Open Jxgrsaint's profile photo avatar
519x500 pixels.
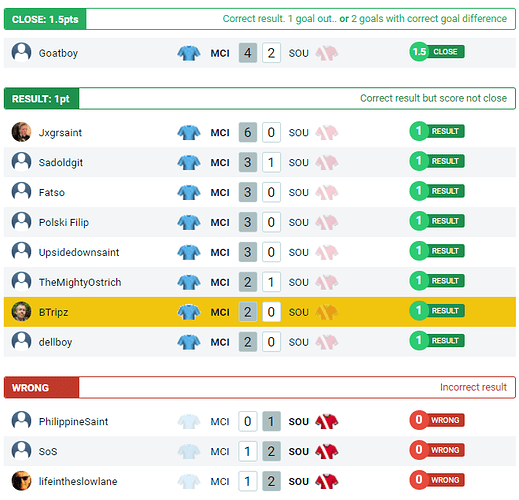click(21, 132)
